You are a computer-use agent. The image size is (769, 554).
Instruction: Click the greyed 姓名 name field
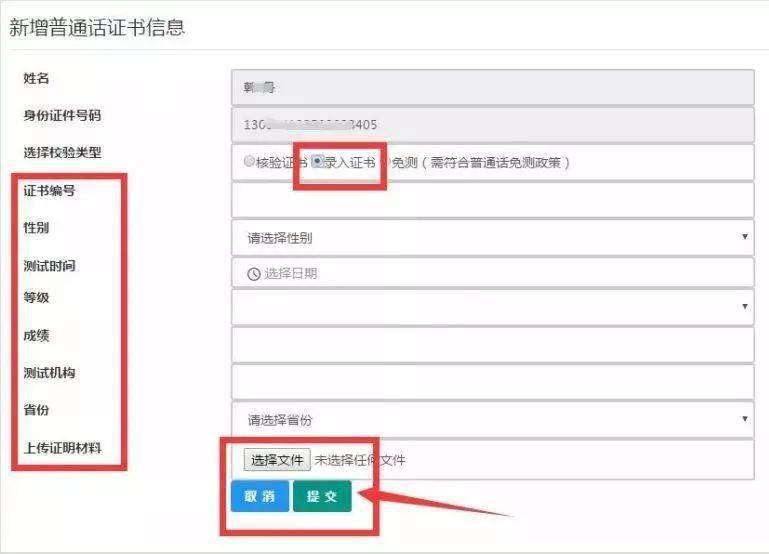(x=492, y=87)
